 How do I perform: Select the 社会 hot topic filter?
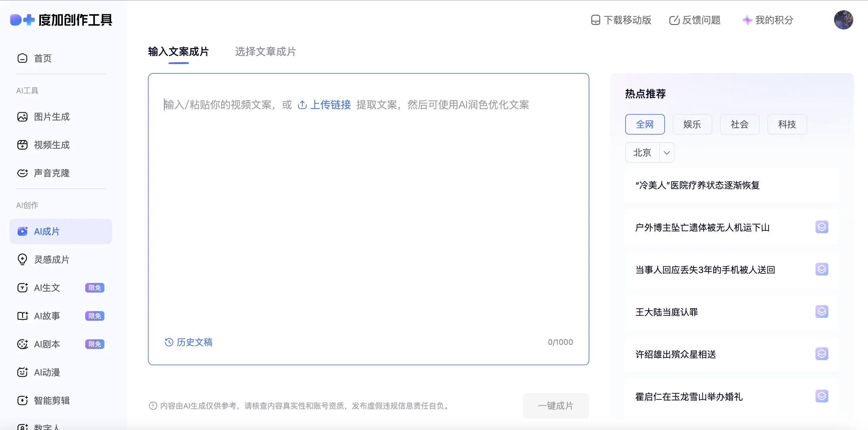coord(739,124)
